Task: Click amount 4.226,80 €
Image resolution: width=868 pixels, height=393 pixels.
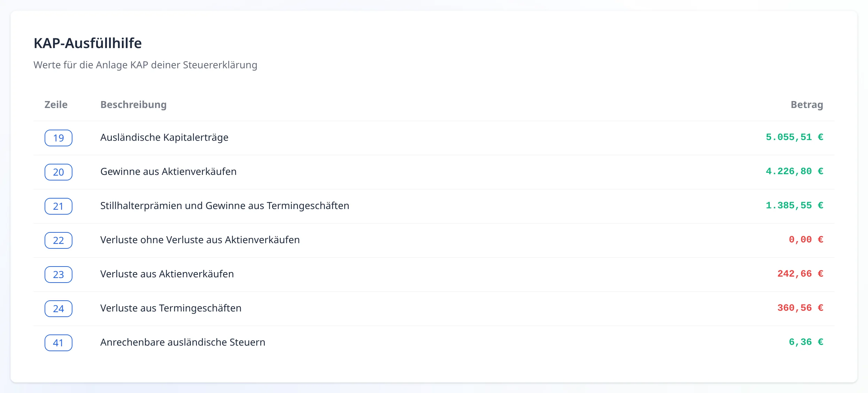Action: tap(794, 171)
